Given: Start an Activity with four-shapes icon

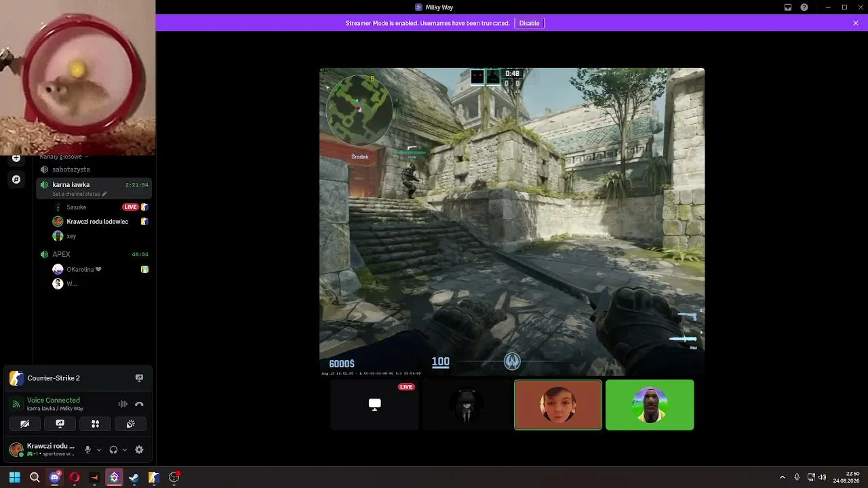Looking at the screenshot, I should pyautogui.click(x=95, y=424).
